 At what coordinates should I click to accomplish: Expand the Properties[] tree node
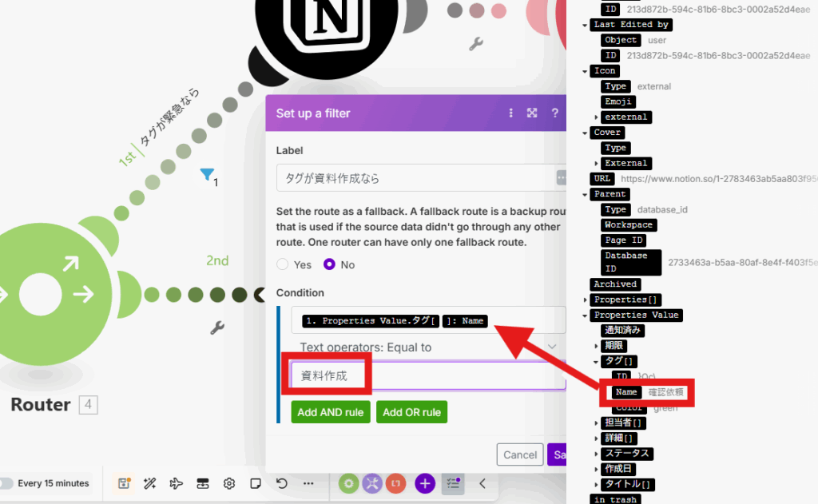(585, 300)
